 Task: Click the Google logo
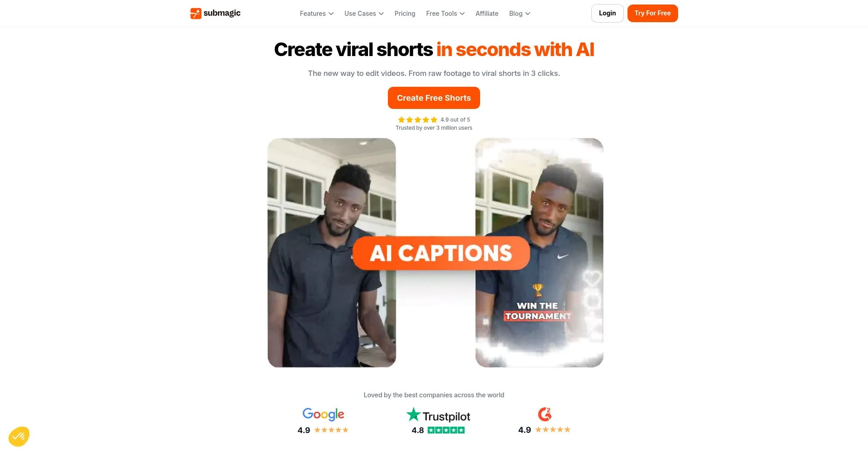323,414
